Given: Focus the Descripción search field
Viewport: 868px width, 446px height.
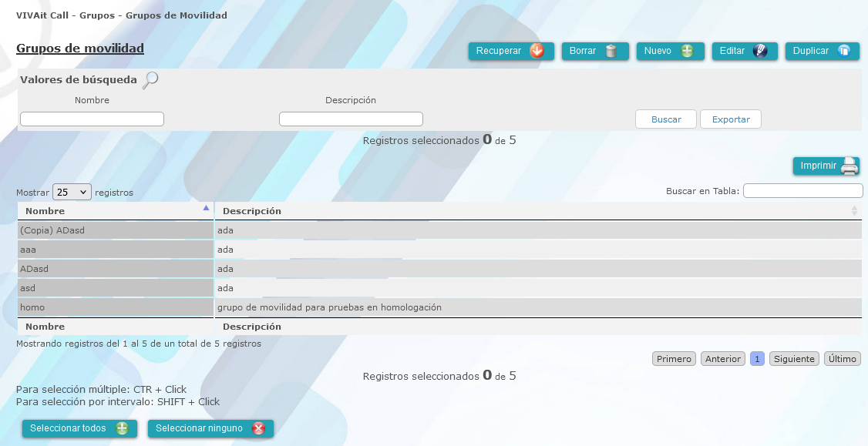Looking at the screenshot, I should click(351, 119).
